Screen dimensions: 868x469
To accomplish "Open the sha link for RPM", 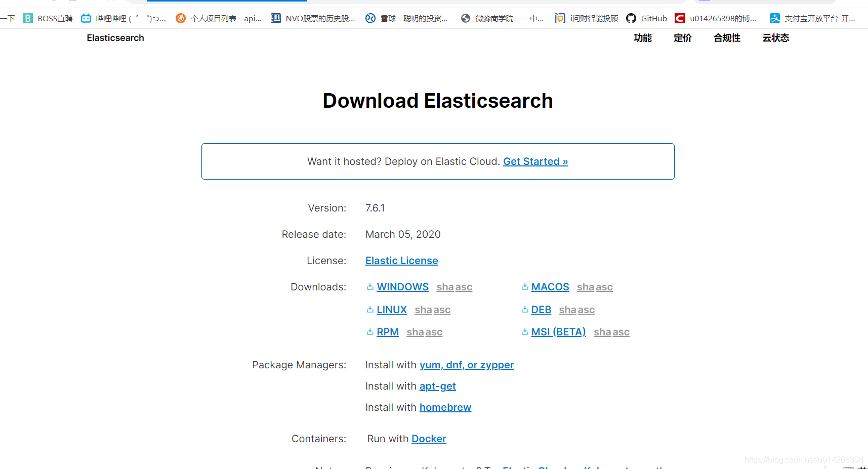I will pyautogui.click(x=415, y=332).
